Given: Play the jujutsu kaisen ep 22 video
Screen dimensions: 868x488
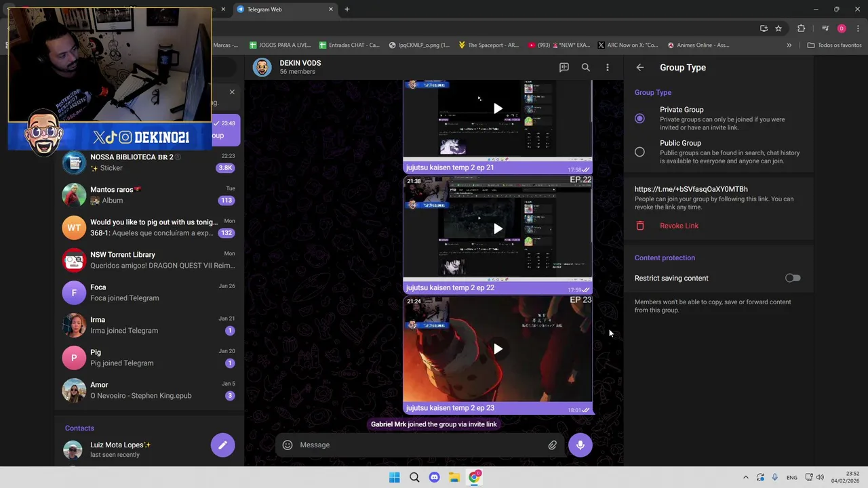Looking at the screenshot, I should tap(498, 228).
